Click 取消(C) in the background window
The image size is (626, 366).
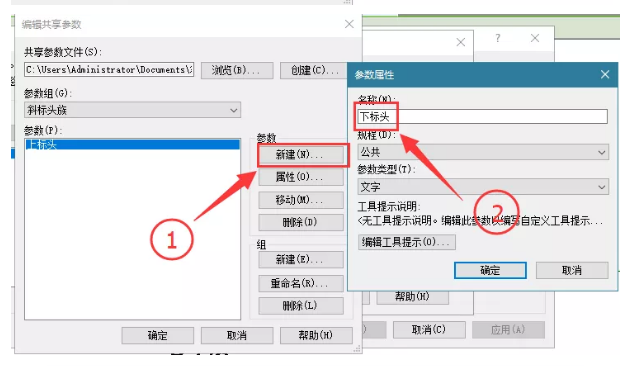(429, 330)
